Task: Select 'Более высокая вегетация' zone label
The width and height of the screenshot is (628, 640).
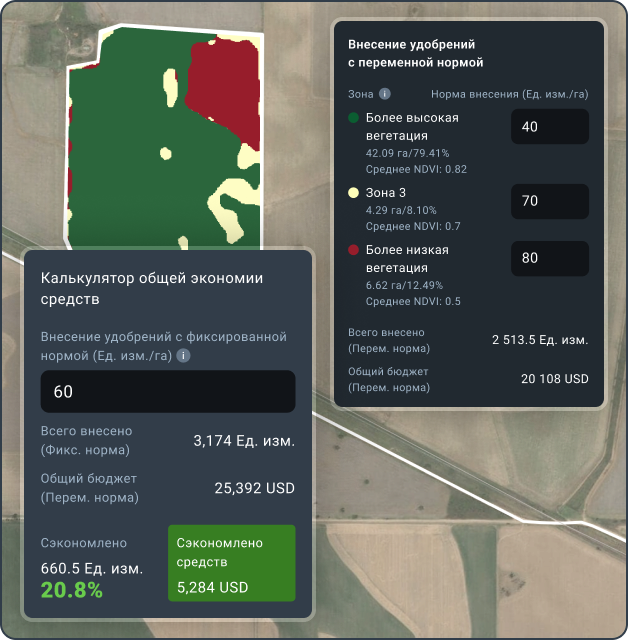Action: pos(412,127)
